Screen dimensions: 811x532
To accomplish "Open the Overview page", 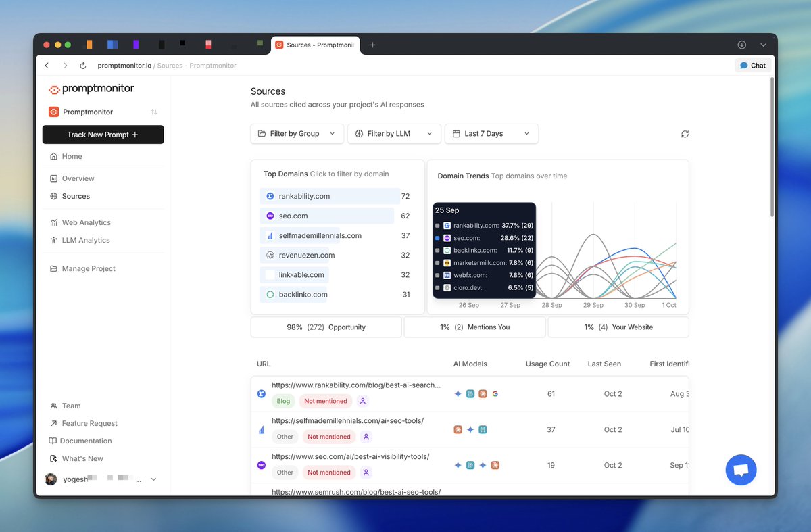I will 72,178.
